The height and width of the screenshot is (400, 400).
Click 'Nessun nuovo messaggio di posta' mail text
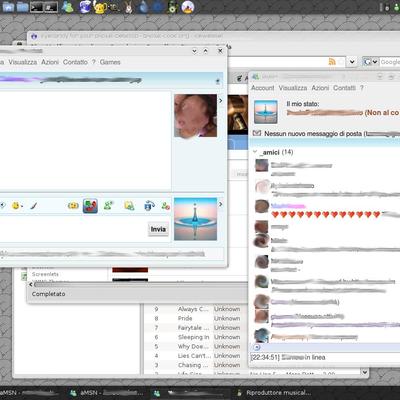313,134
